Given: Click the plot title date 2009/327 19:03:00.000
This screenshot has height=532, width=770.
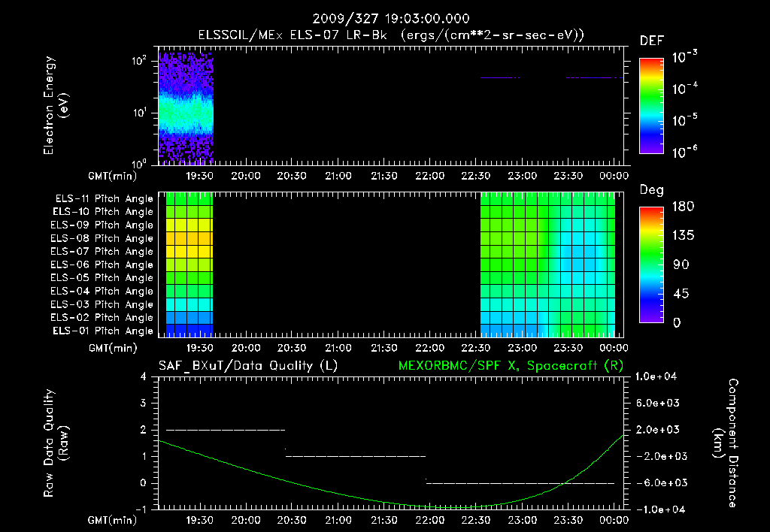Looking at the screenshot, I should pyautogui.click(x=391, y=19).
